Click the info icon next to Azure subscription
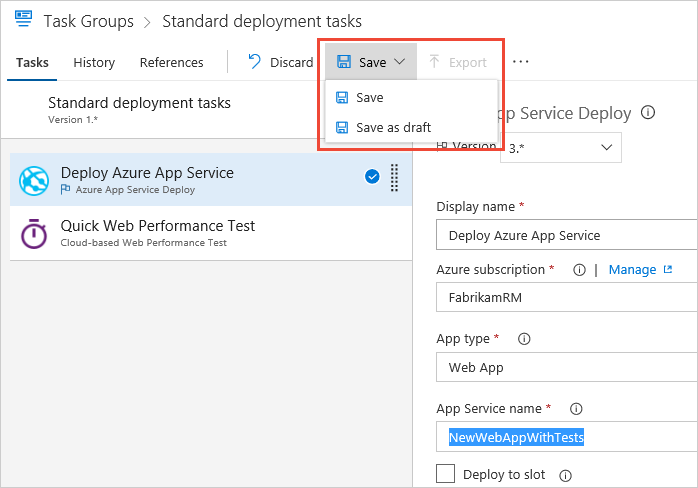 coord(579,270)
